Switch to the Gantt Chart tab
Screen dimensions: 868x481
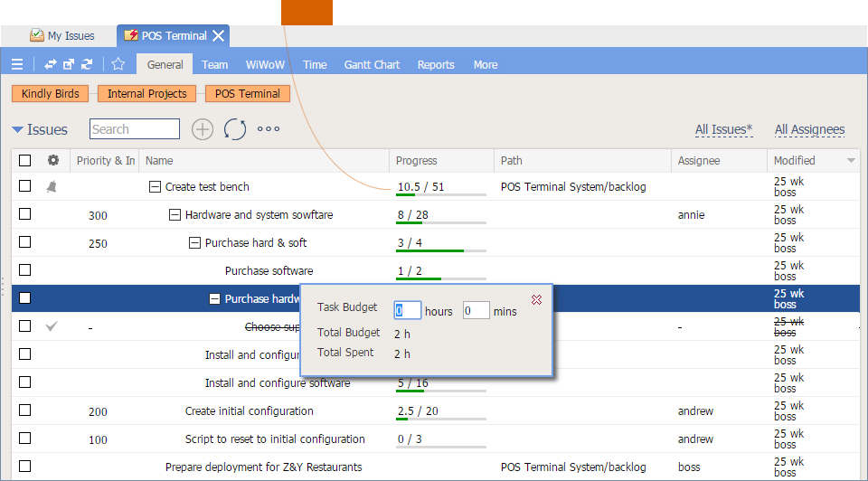372,64
